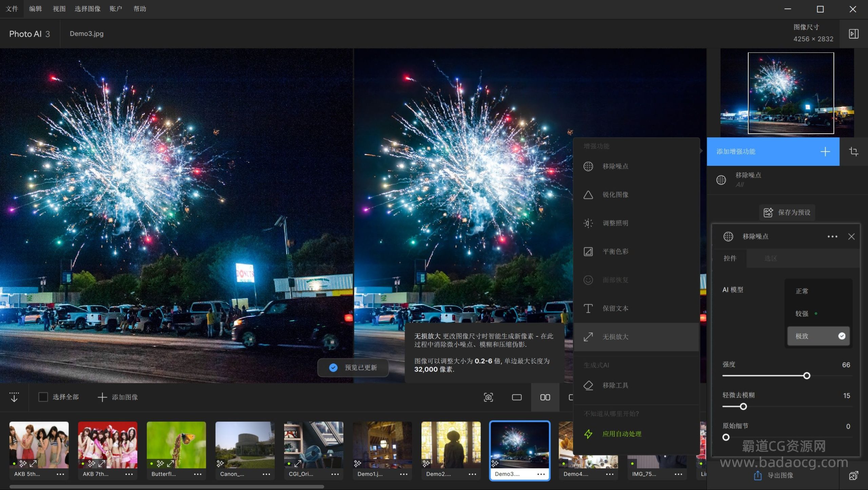Viewport: 868px width, 490px height.
Task: Open the crop tool icon
Action: pos(853,151)
